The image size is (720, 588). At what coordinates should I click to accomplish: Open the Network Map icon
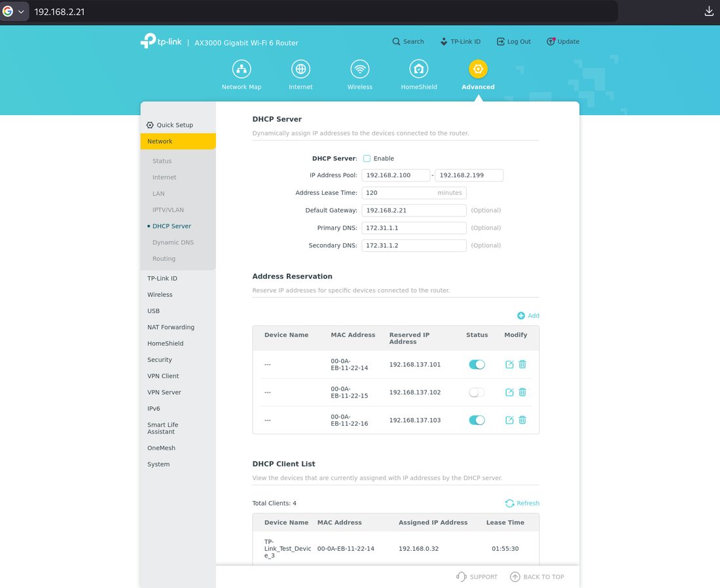(242, 69)
